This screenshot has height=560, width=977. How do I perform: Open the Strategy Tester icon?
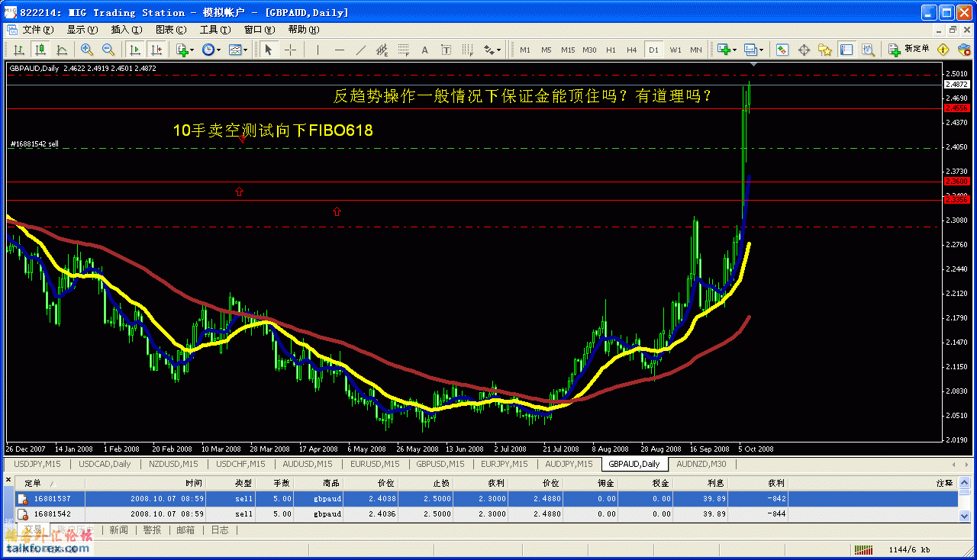tap(868, 50)
